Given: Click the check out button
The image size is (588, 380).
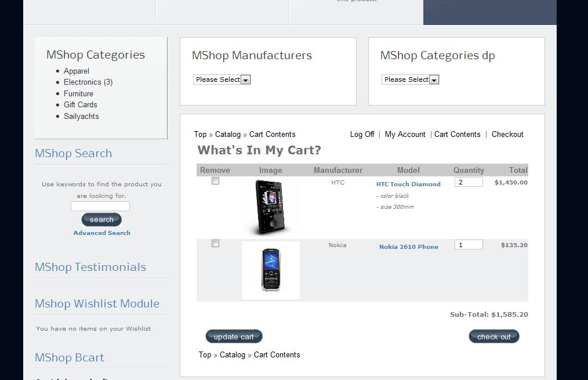Looking at the screenshot, I should [494, 336].
